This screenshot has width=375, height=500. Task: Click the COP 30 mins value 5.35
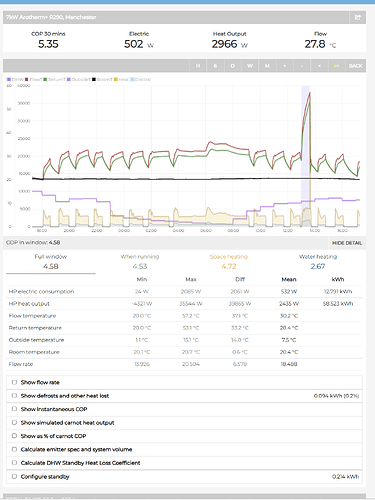coord(48,44)
